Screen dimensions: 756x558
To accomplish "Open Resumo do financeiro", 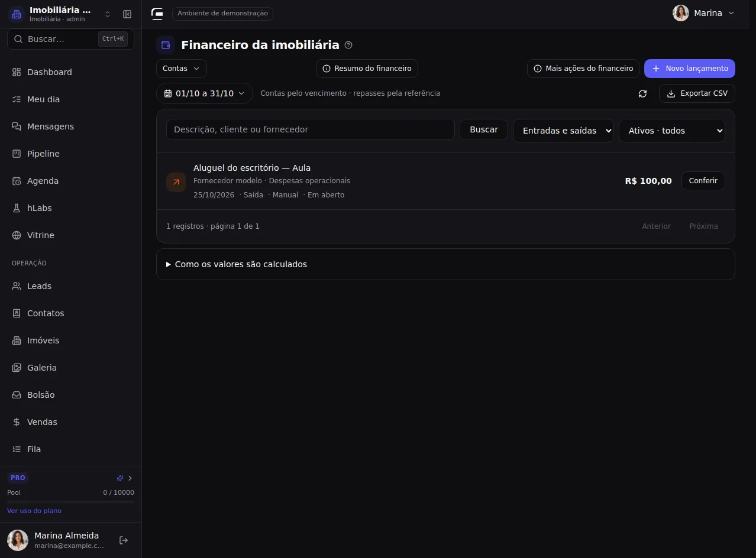I will click(367, 69).
